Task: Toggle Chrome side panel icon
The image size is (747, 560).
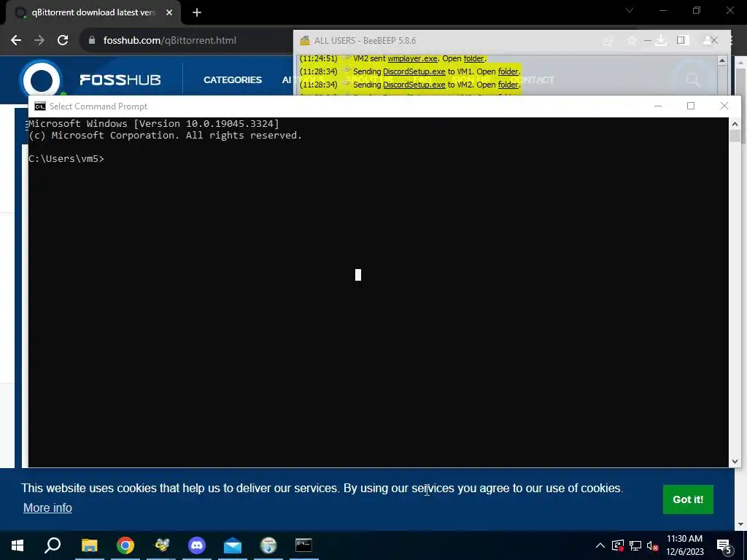Action: click(681, 41)
